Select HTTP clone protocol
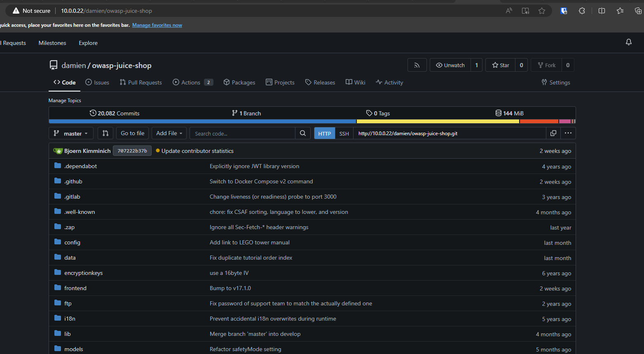The height and width of the screenshot is (354, 644). tap(324, 134)
